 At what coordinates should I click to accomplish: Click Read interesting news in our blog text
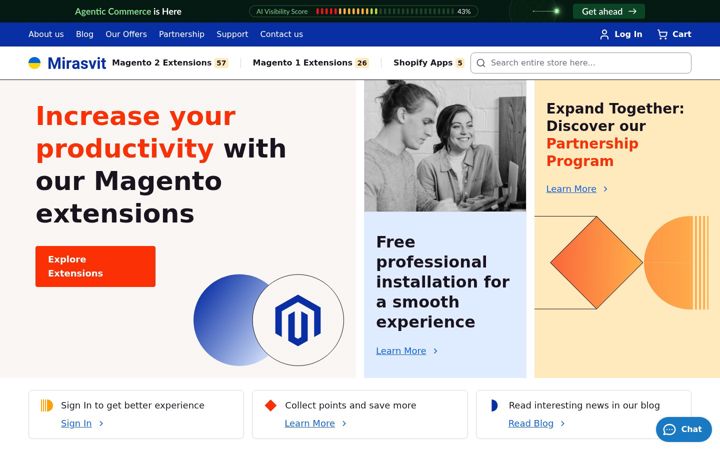[584, 405]
